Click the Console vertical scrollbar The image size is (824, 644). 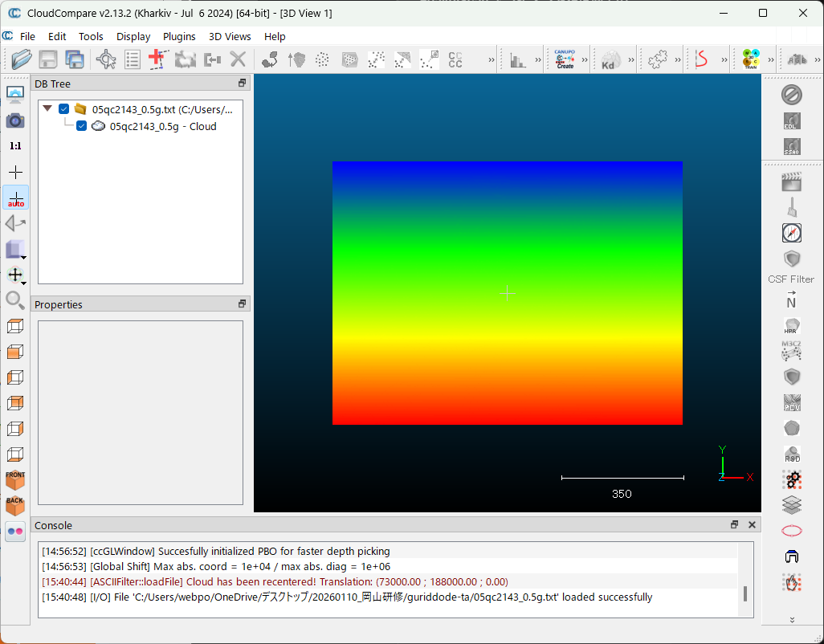[745, 593]
